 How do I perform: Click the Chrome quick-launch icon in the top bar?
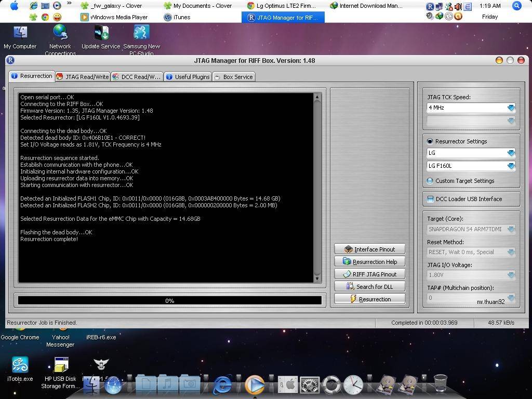click(45, 17)
